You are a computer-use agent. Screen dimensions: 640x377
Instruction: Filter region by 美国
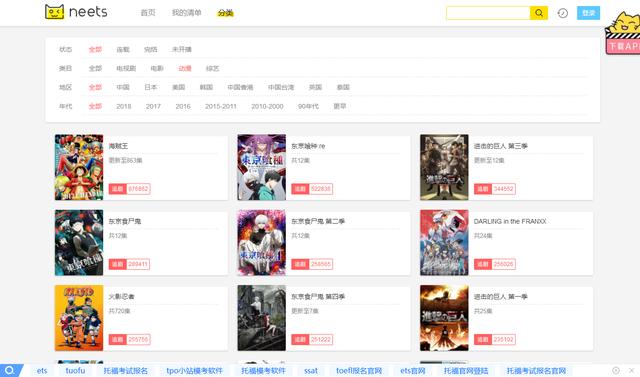click(x=178, y=87)
